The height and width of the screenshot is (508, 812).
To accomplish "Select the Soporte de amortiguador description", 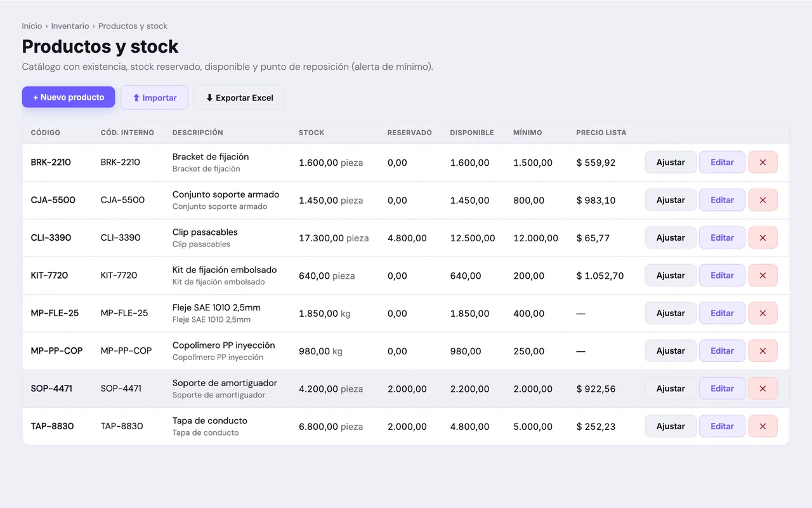I will pos(225,383).
